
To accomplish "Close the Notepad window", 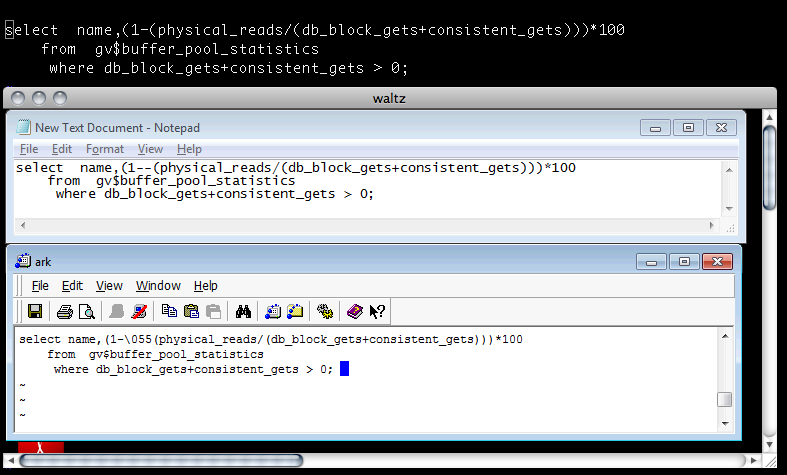I will pyautogui.click(x=721, y=128).
